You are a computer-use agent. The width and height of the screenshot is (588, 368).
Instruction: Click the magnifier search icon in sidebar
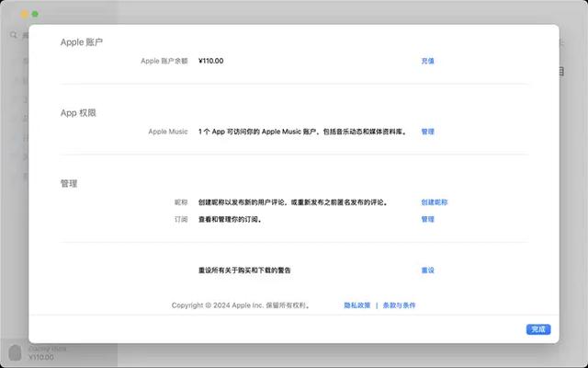point(14,35)
